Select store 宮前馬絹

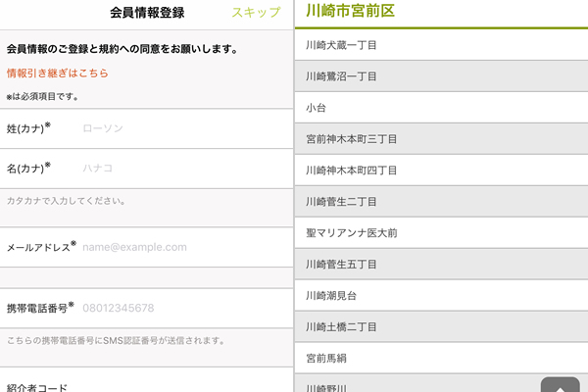coord(441,358)
